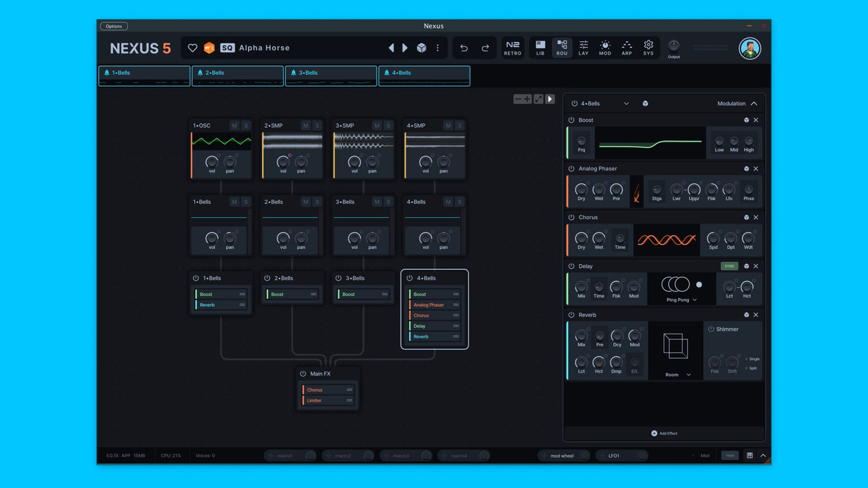The width and height of the screenshot is (868, 488).
Task: Open the N2 RETRO view
Action: 512,48
